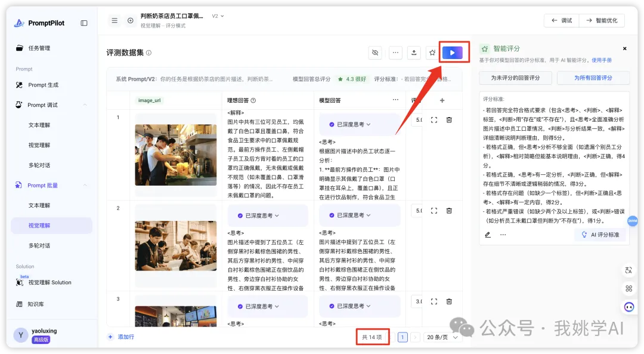
Task: Click the 智能优化 button
Action: point(602,20)
